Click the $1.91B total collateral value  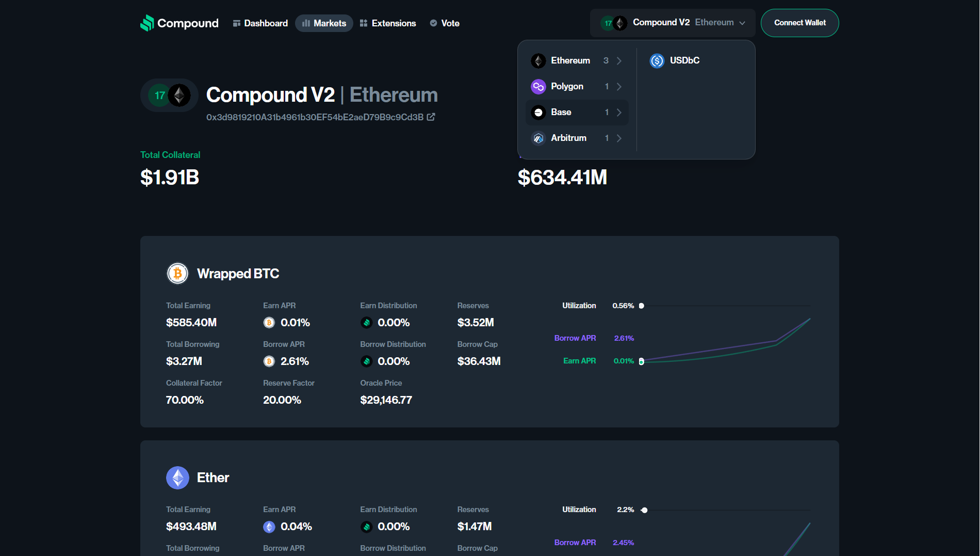[170, 178]
